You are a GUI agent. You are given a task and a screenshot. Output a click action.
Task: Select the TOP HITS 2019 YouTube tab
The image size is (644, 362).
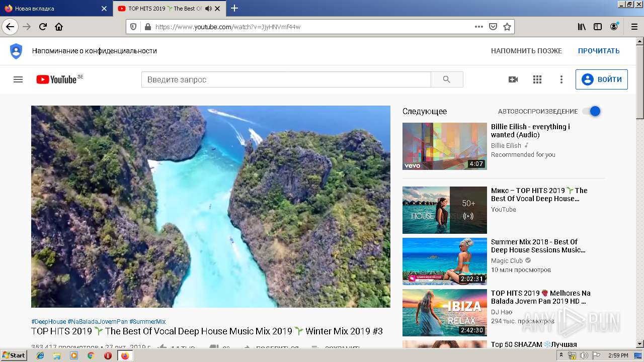(170, 9)
